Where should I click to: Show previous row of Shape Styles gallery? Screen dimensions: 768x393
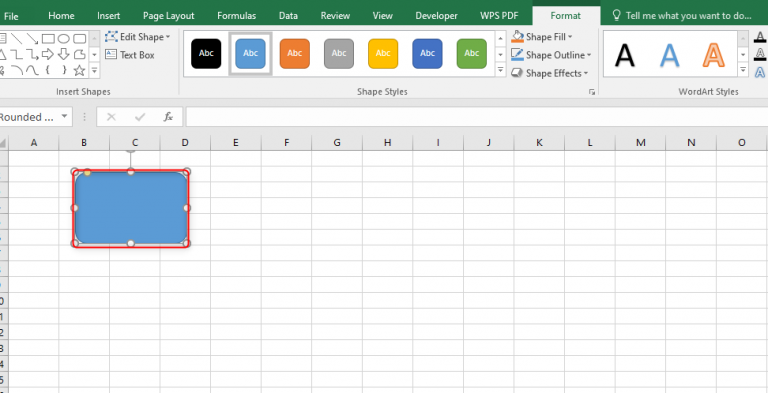(x=500, y=38)
